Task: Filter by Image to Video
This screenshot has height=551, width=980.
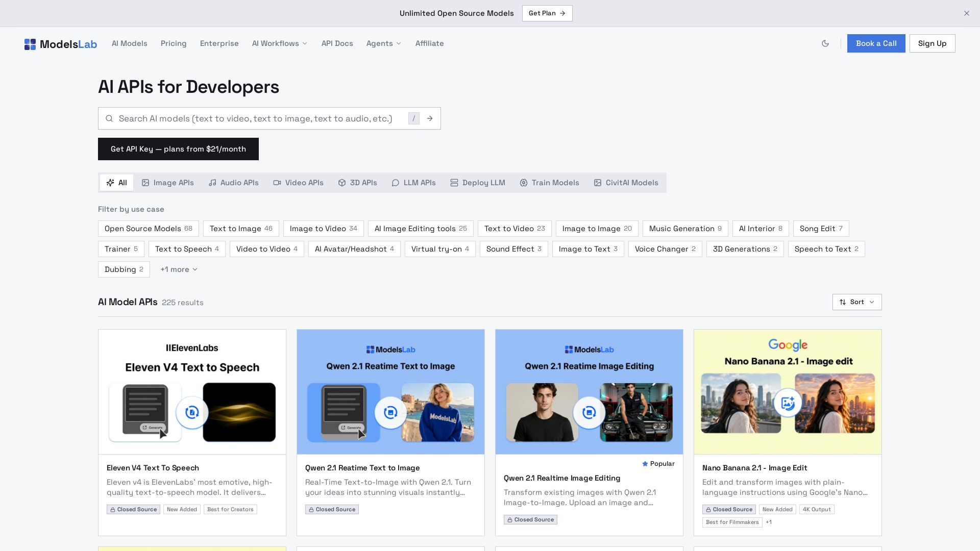Action: click(324, 229)
